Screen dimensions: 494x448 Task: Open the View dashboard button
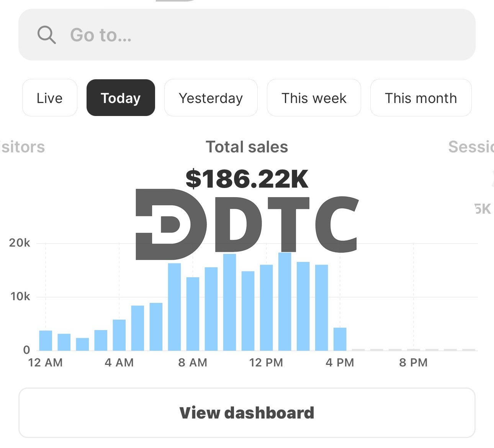tap(247, 413)
